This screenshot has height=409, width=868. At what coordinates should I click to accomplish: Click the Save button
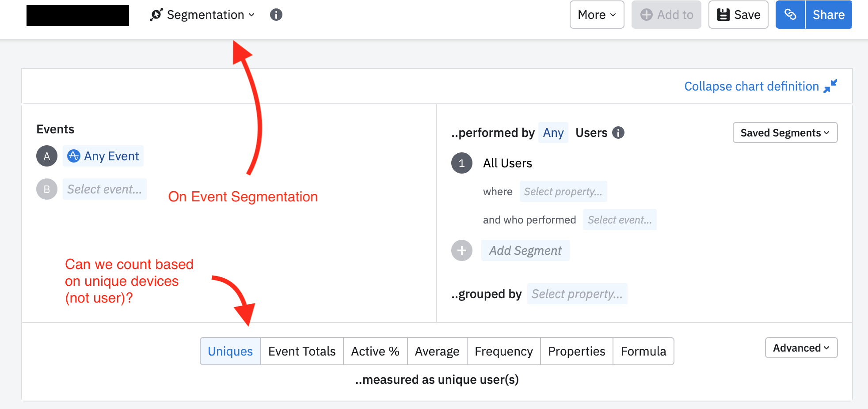click(x=738, y=15)
